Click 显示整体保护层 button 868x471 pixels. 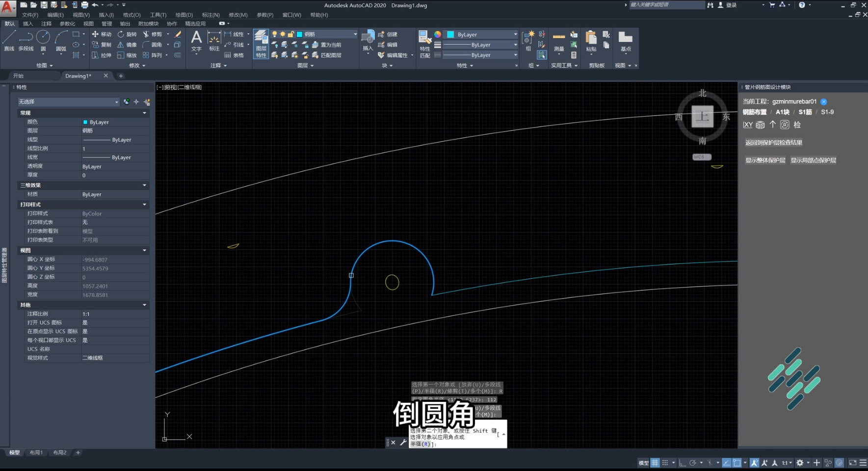(x=765, y=160)
